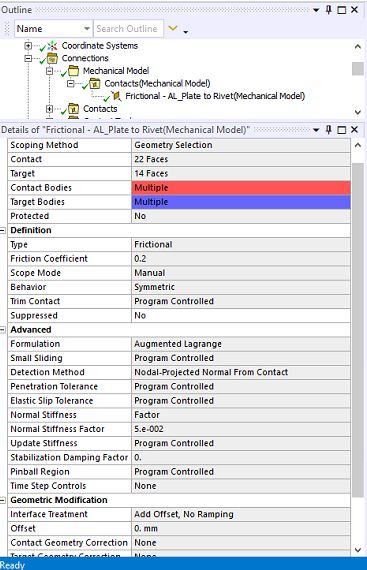Viewport: 367px width, 570px height.
Task: Maximize the Outline panel
Action: (342, 10)
